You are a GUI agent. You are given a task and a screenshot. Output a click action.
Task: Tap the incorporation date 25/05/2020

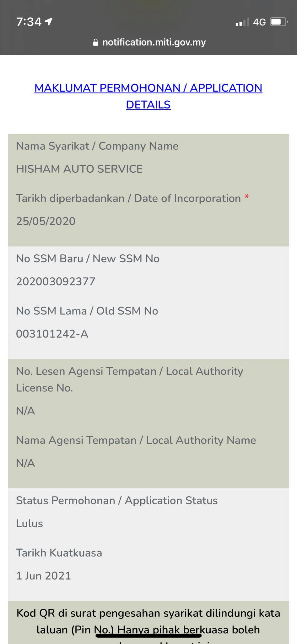pos(46,221)
